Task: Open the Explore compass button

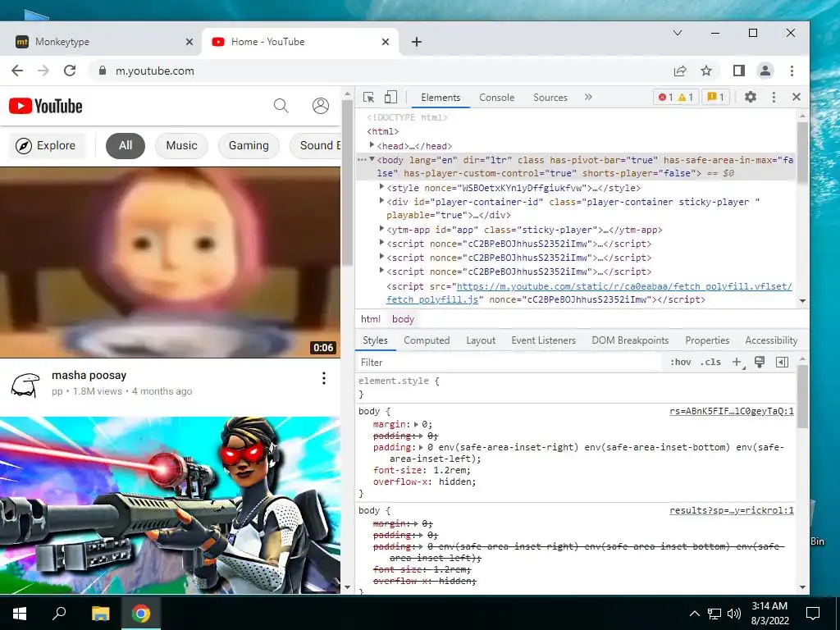Action: [x=47, y=146]
